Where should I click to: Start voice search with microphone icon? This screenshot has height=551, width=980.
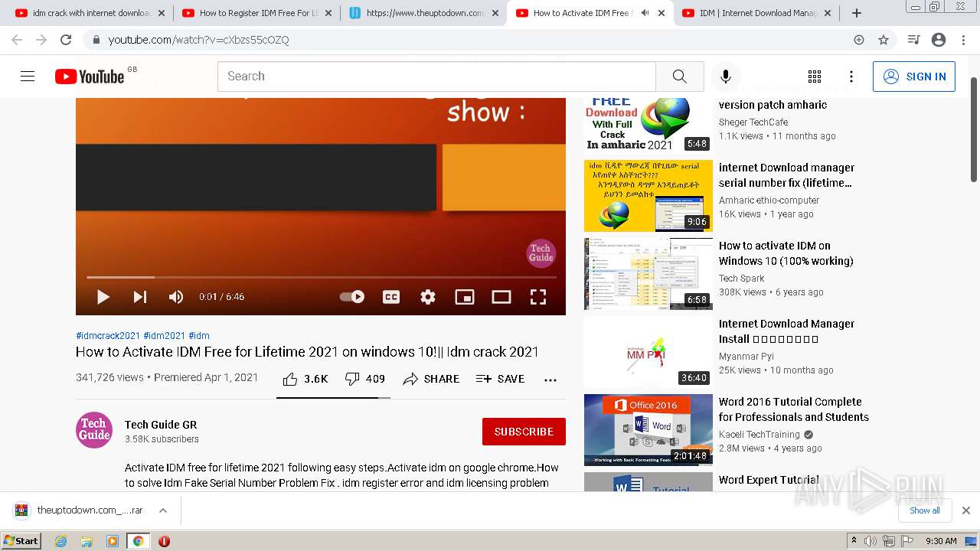725,77
